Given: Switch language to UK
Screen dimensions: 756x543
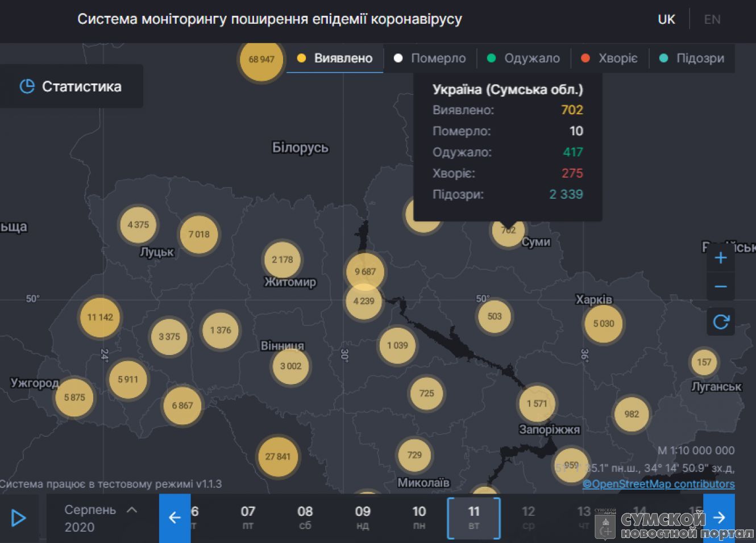Looking at the screenshot, I should tap(666, 19).
